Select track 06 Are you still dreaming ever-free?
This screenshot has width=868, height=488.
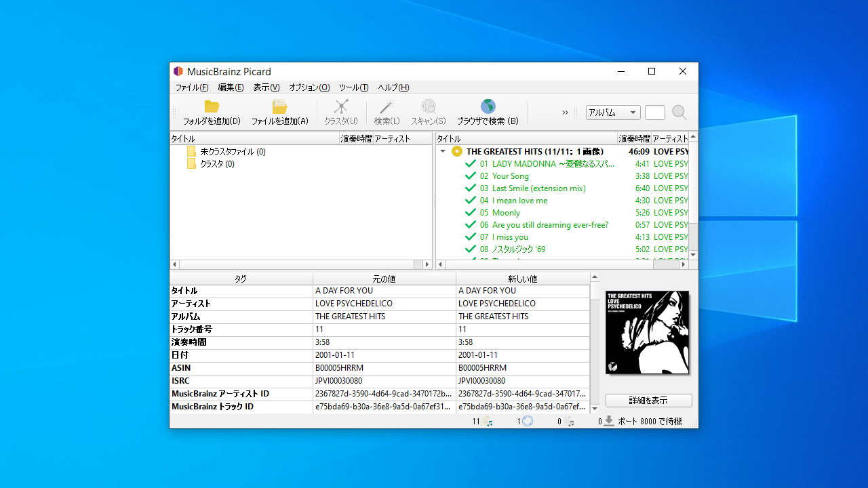(x=544, y=224)
